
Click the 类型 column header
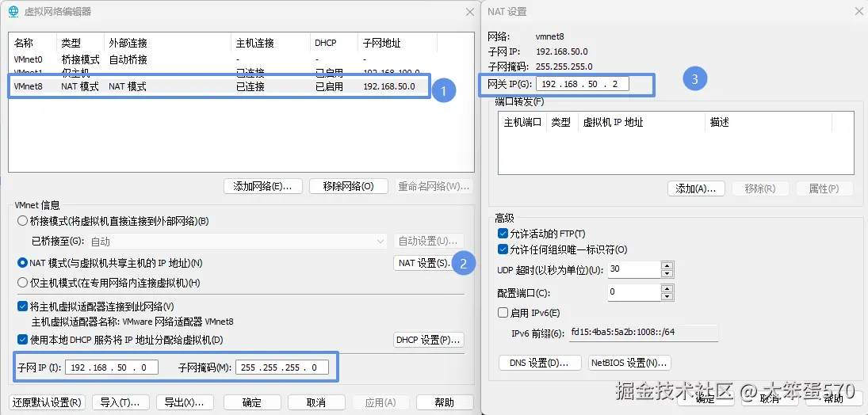coord(80,43)
